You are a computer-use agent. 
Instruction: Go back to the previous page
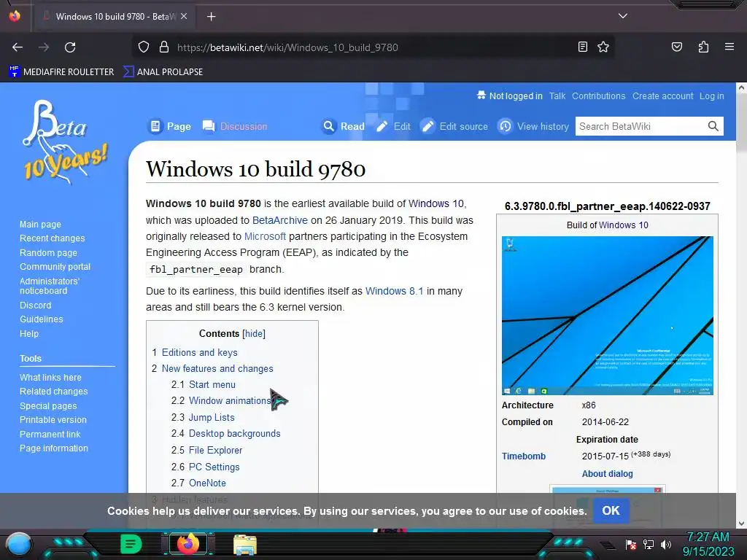18,47
